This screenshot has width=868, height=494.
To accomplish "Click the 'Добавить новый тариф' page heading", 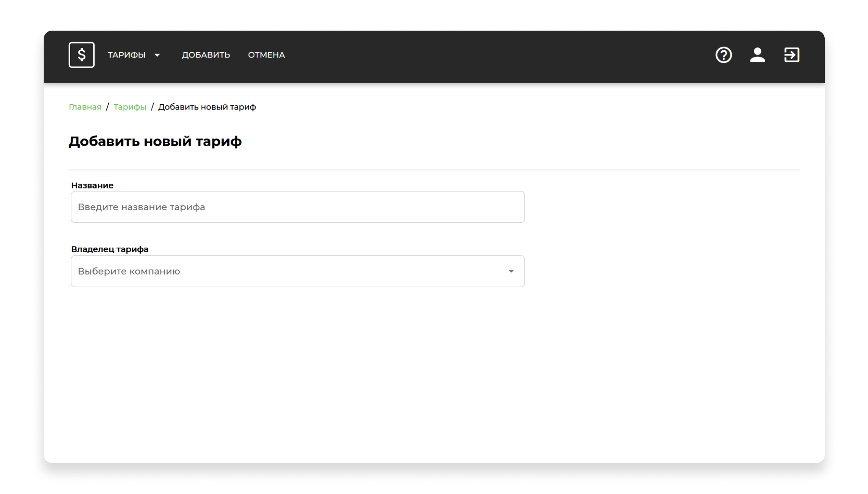I will point(155,141).
